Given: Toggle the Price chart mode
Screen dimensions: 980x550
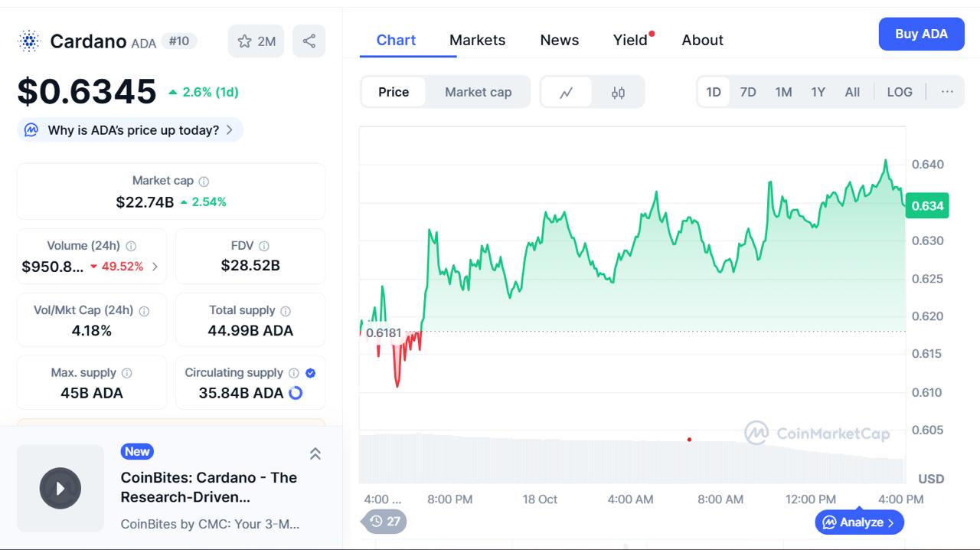Looking at the screenshot, I should 394,92.
